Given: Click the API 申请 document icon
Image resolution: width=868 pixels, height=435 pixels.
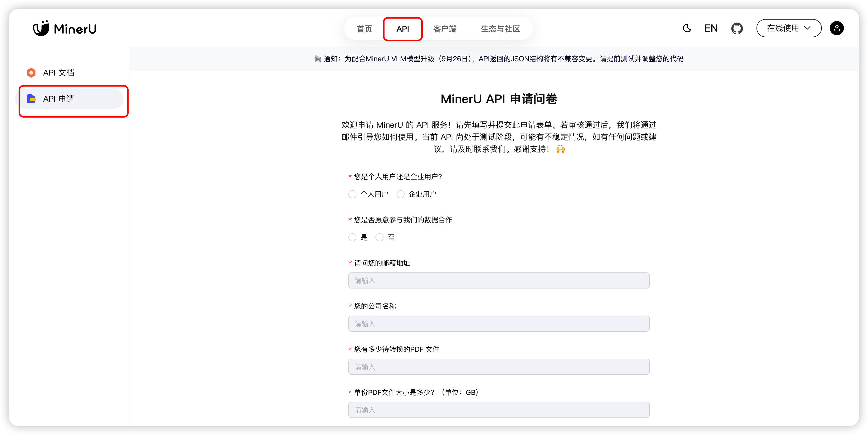Looking at the screenshot, I should coord(31,99).
